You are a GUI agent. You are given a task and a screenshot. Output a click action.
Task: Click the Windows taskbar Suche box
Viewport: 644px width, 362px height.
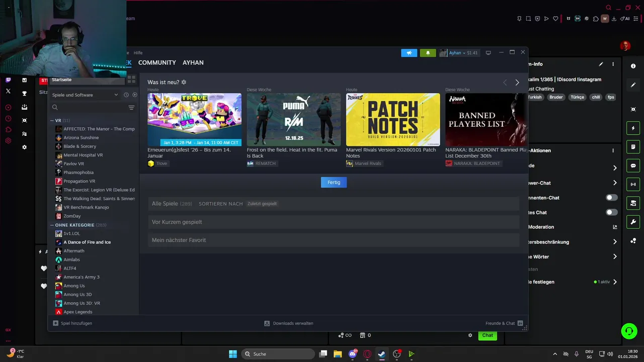click(x=278, y=354)
